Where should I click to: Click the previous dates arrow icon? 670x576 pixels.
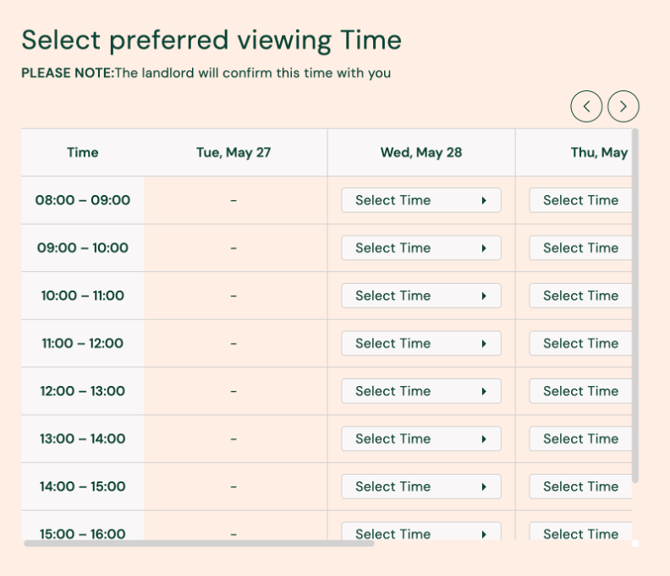tap(587, 106)
